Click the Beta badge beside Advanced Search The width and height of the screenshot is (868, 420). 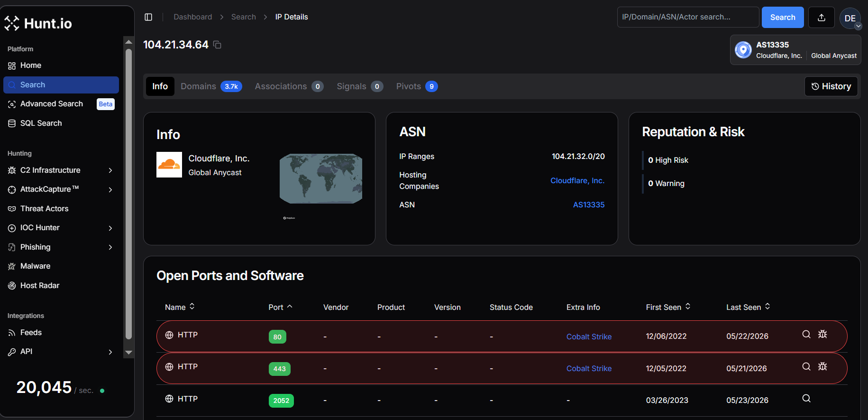tap(106, 104)
